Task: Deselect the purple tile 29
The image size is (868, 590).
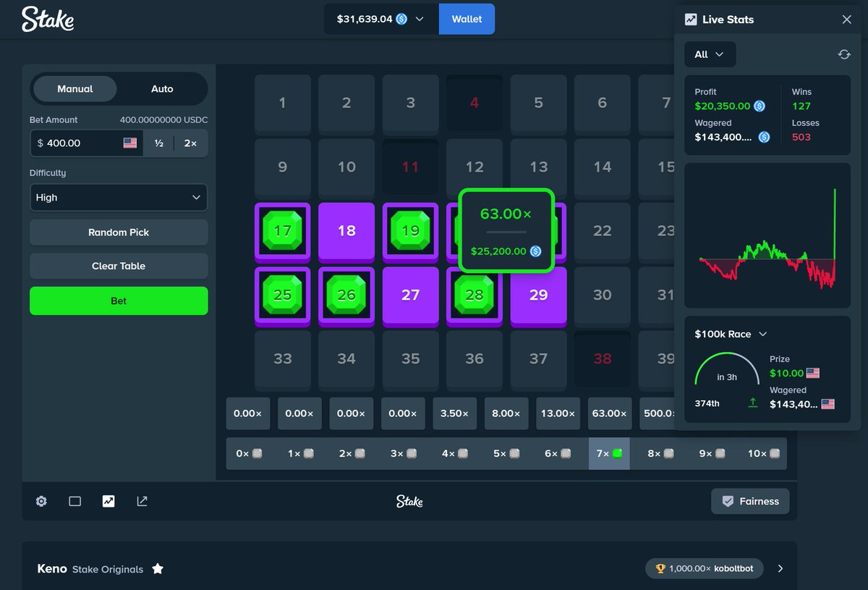Action: (x=538, y=295)
